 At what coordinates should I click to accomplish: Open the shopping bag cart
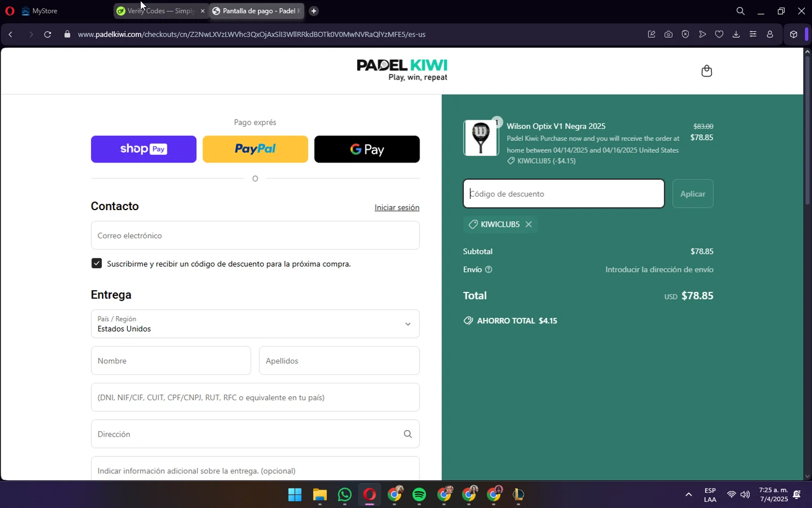click(706, 71)
